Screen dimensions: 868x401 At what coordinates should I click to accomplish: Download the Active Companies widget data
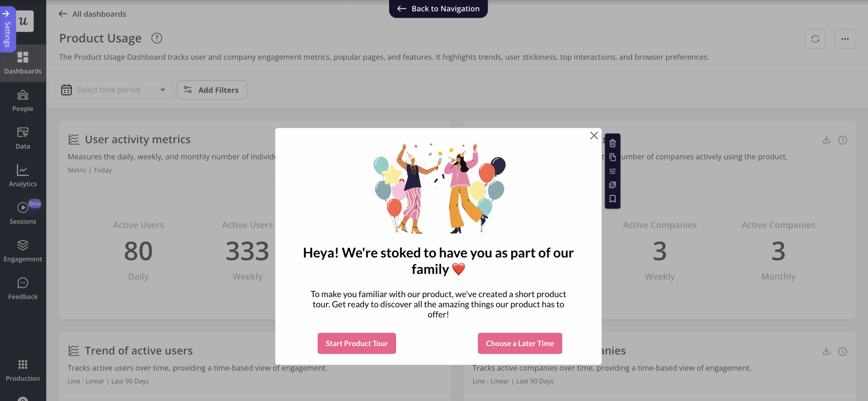coord(826,140)
